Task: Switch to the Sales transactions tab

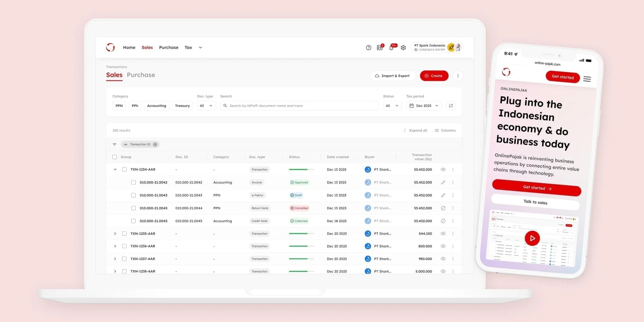Action: (114, 75)
